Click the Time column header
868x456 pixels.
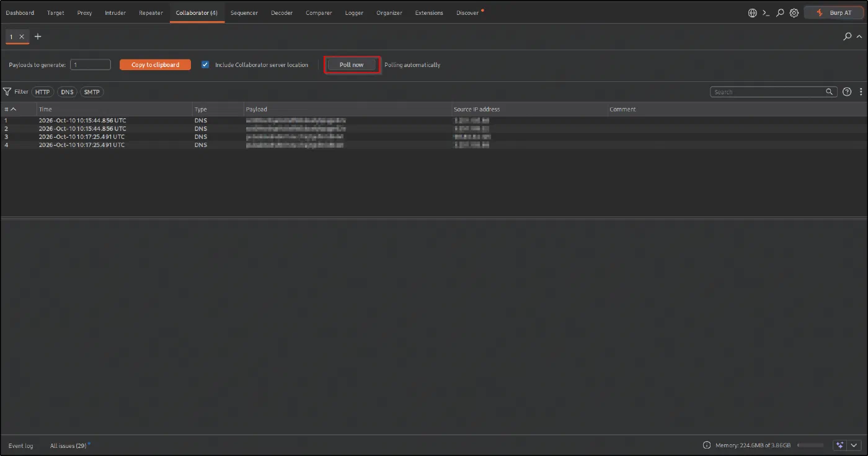click(x=114, y=109)
